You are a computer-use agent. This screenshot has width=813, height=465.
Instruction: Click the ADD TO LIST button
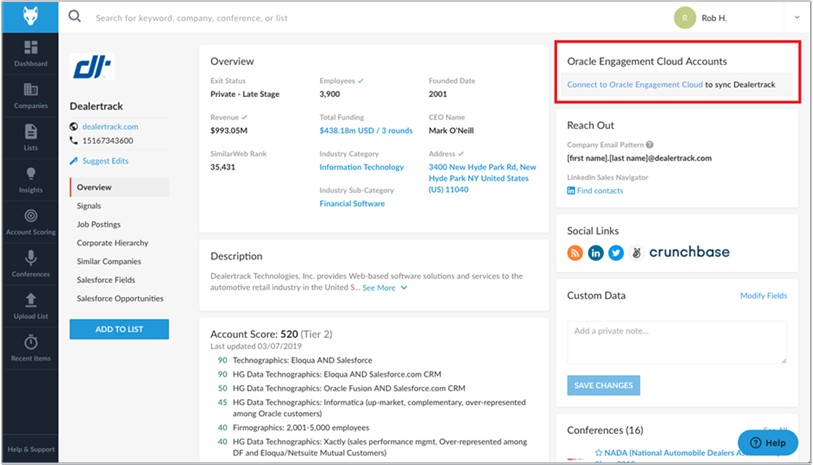119,330
